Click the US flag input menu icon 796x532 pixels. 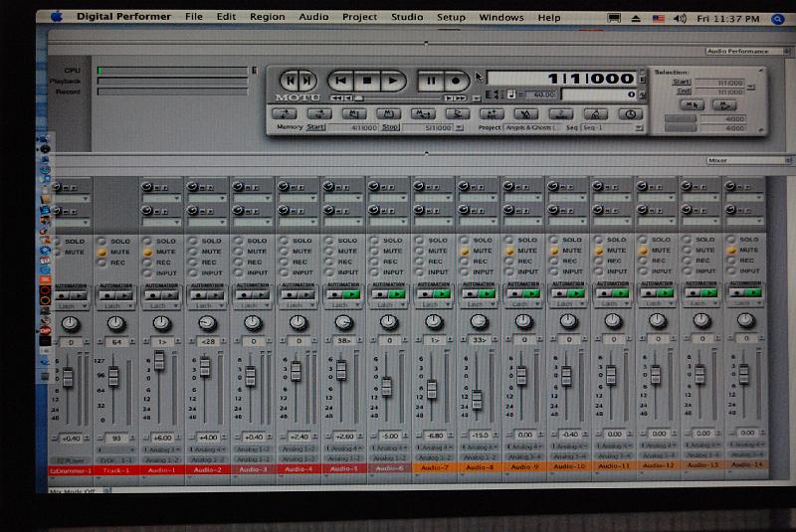(658, 19)
